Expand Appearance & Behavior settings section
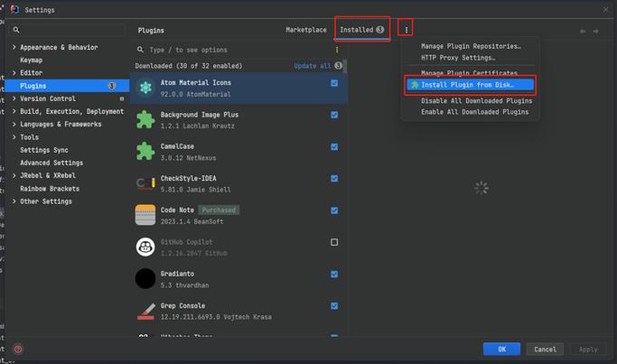This screenshot has height=364, width=617. pos(14,47)
